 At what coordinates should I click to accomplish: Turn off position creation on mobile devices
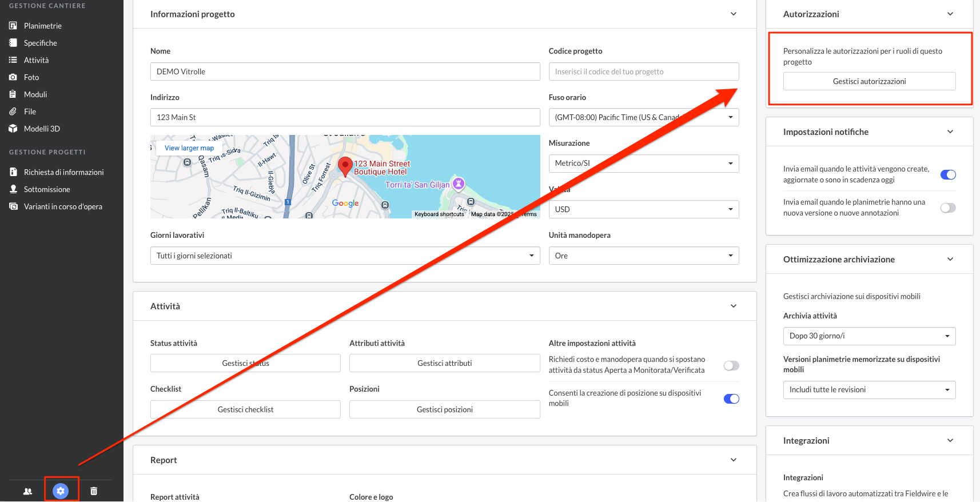731,399
